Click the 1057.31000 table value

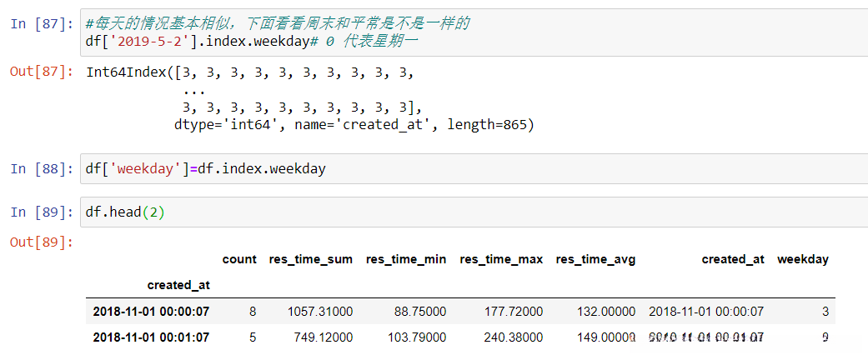[320, 312]
